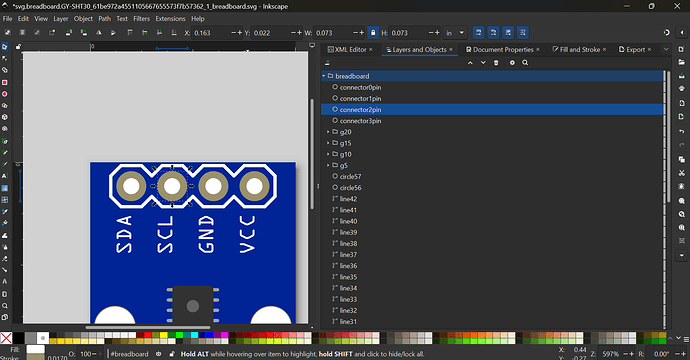690x360 pixels.
Task: Open the units dropdown showing in
Action: [455, 33]
